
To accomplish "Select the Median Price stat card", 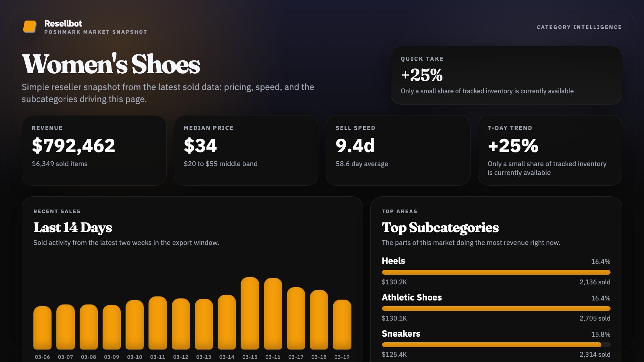I will [x=246, y=150].
